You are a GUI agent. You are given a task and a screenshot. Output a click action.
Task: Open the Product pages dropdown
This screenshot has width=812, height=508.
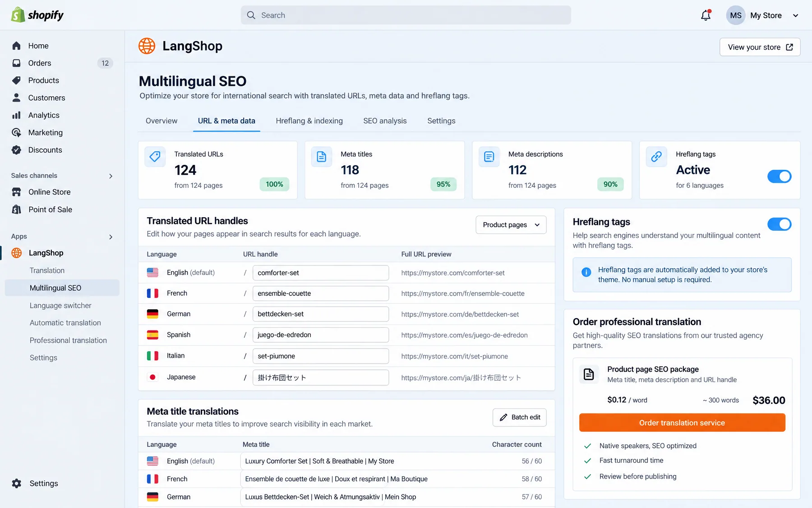[511, 225]
